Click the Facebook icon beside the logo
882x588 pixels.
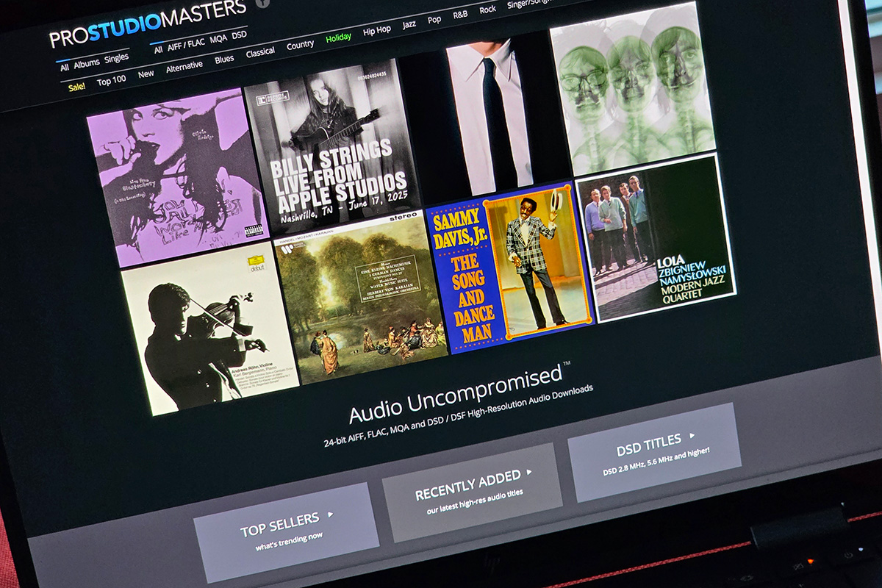(x=262, y=3)
